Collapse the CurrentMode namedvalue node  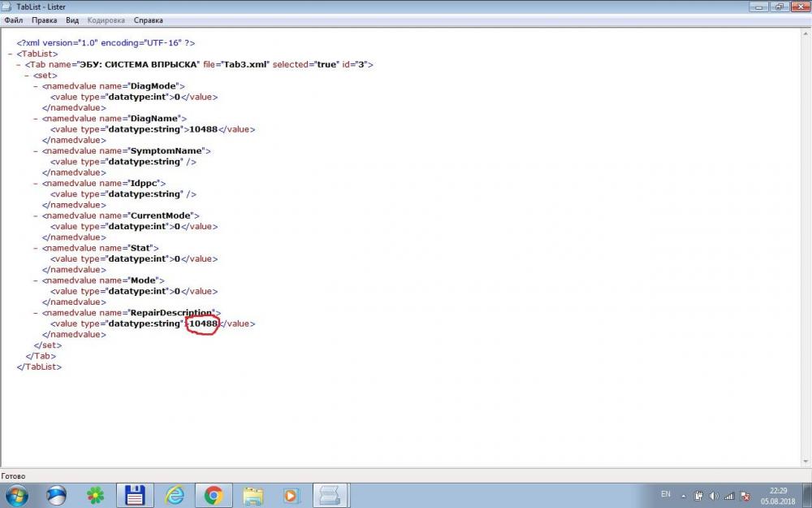[36, 215]
